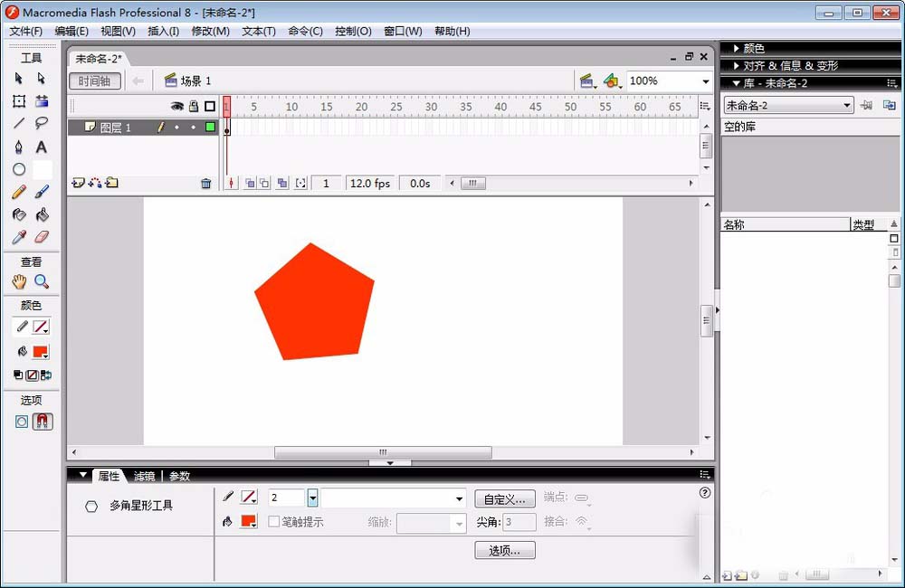The height and width of the screenshot is (588, 905).
Task: Toggle Edit Multiple Frames button
Action: [x=282, y=184]
